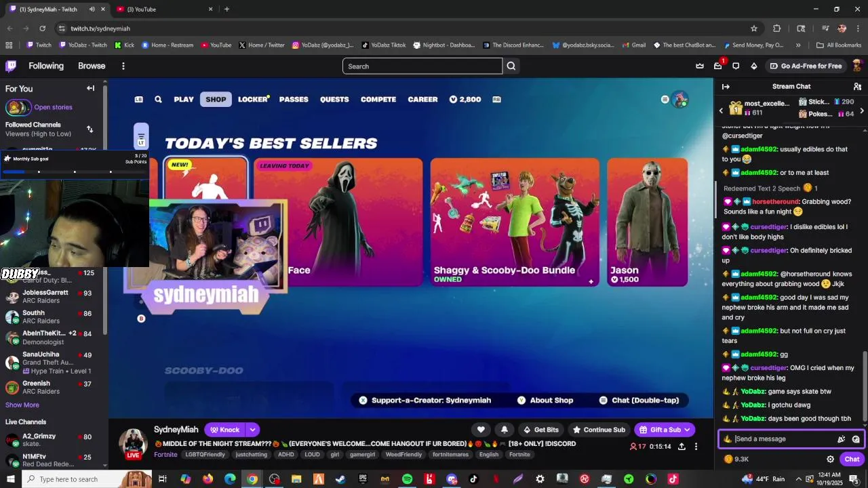Collapse the left For You sidebar
Viewport: 868px width, 488px height.
point(90,88)
